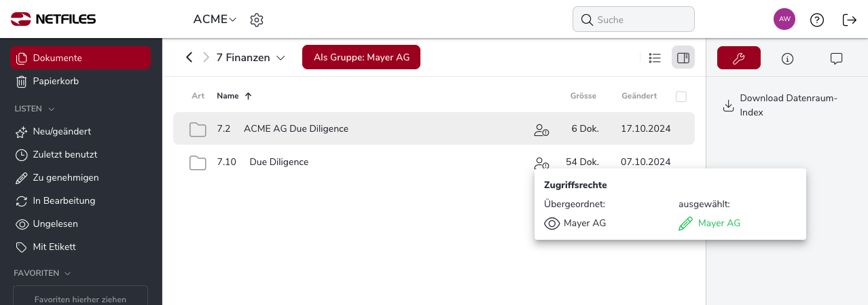Open the ACME data room dropdown
Image resolution: width=868 pixels, height=305 pixels.
tap(215, 19)
